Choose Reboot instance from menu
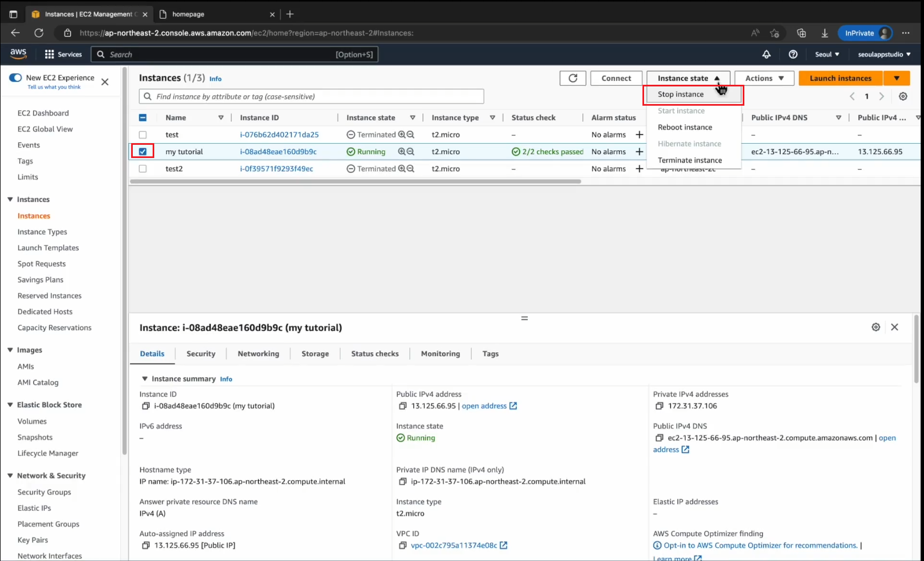Viewport: 924px width, 561px height. pos(693,127)
